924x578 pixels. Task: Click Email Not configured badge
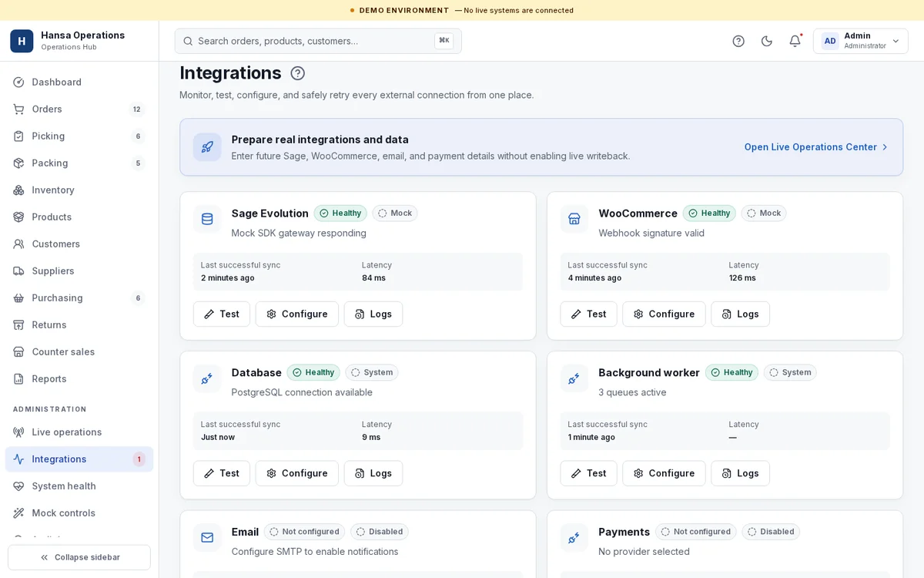point(304,532)
